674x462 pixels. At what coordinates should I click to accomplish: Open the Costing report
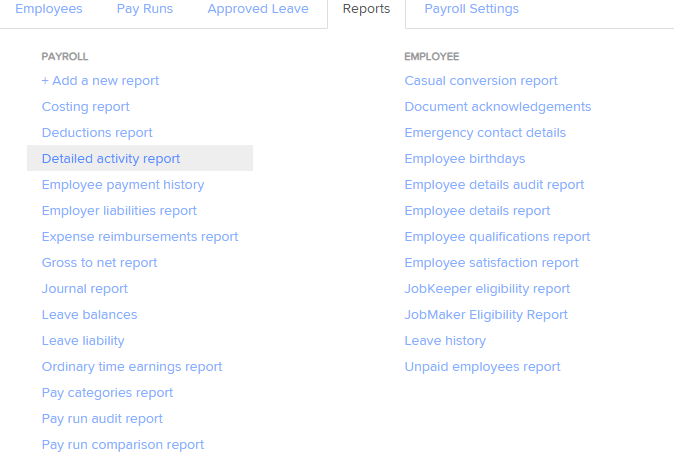[85, 107]
